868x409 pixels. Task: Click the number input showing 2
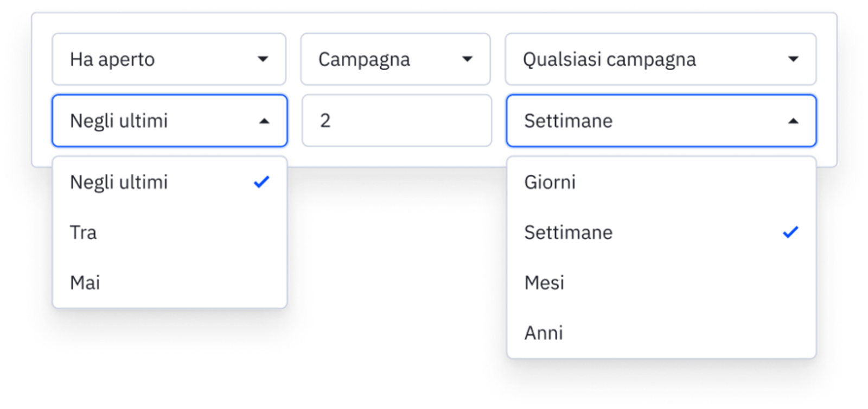point(397,121)
